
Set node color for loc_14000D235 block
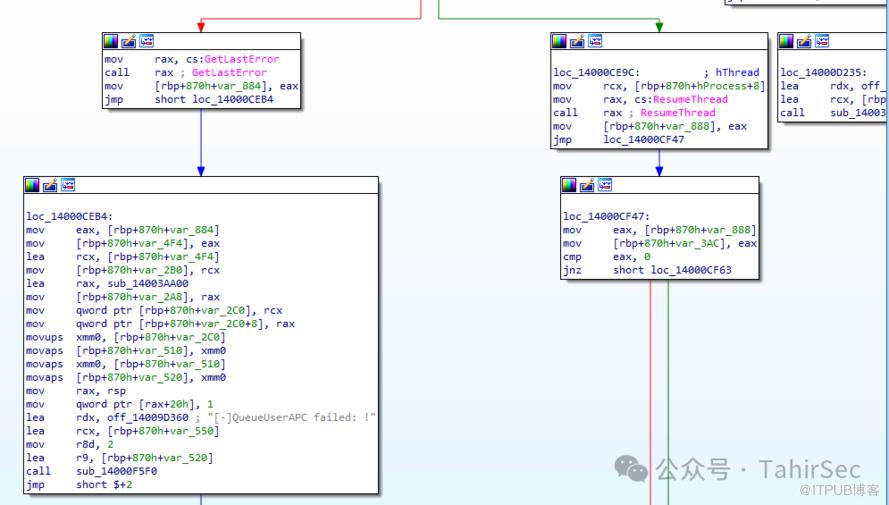tap(787, 41)
